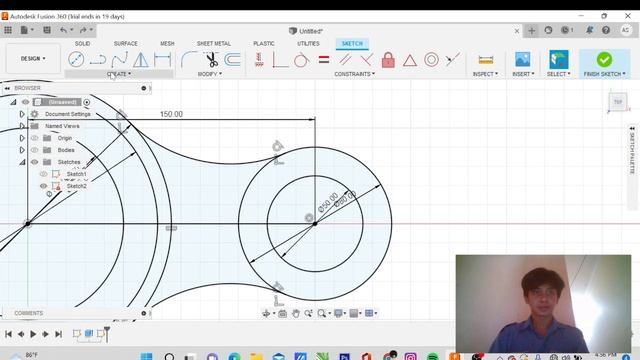Click the Zoom window icon
This screenshot has height=360, width=640.
pyautogui.click(x=322, y=313)
